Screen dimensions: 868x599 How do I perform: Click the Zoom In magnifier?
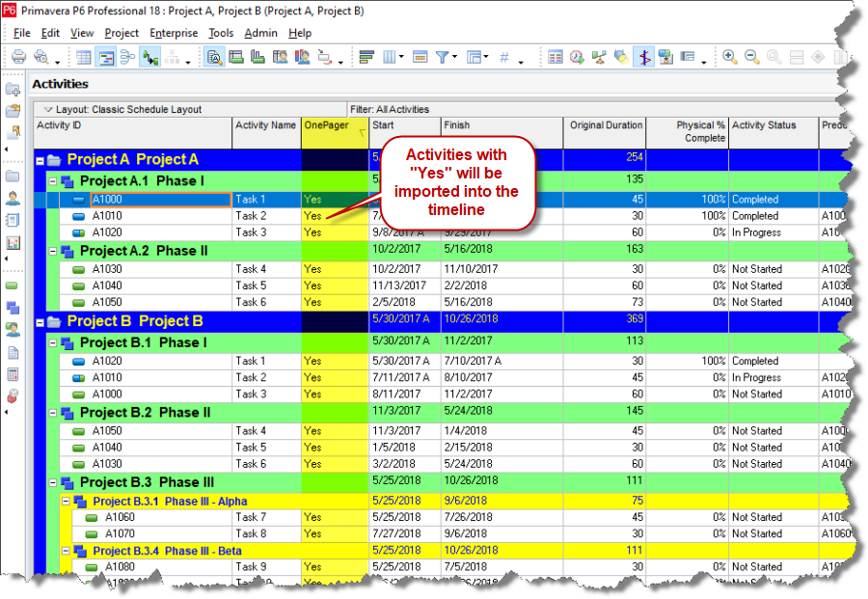pos(730,57)
